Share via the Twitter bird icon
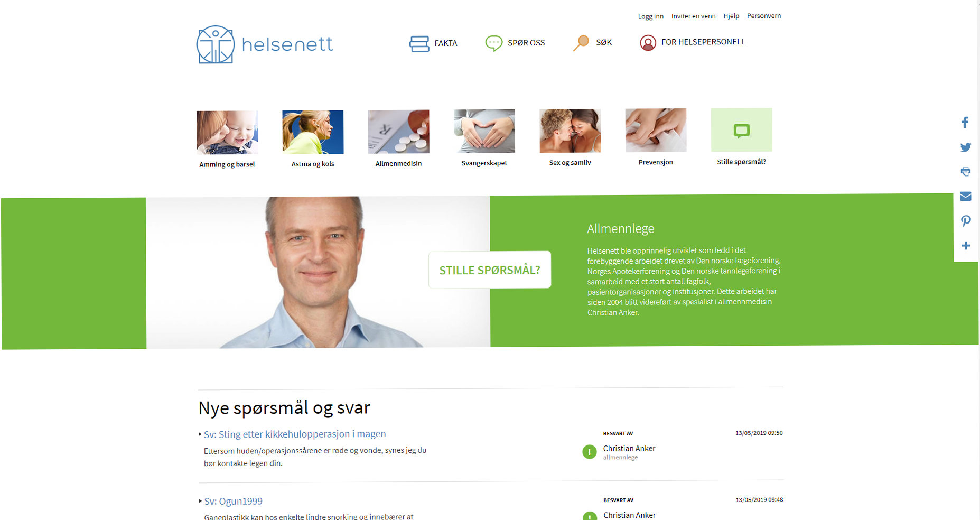Screen dimensions: 980x520 965,147
